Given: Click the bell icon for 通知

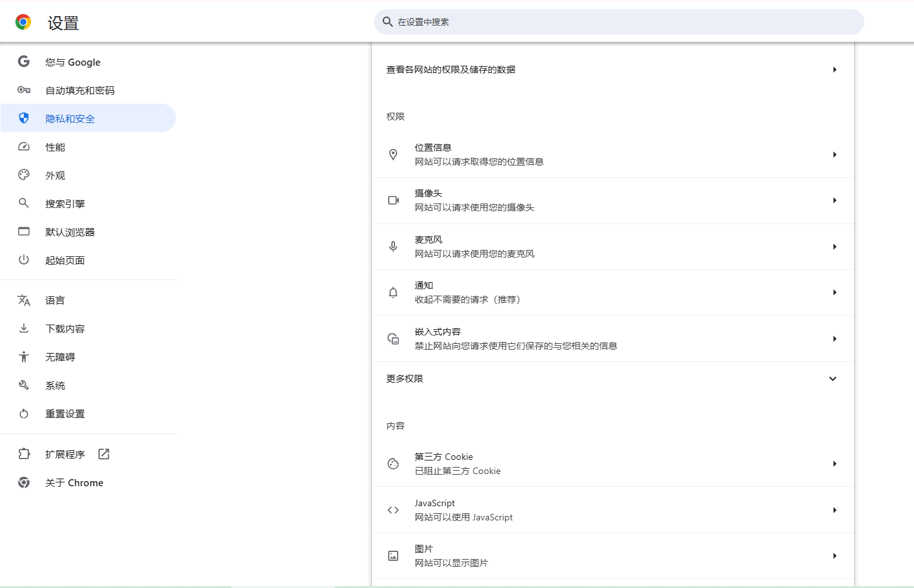Looking at the screenshot, I should click(x=393, y=292).
